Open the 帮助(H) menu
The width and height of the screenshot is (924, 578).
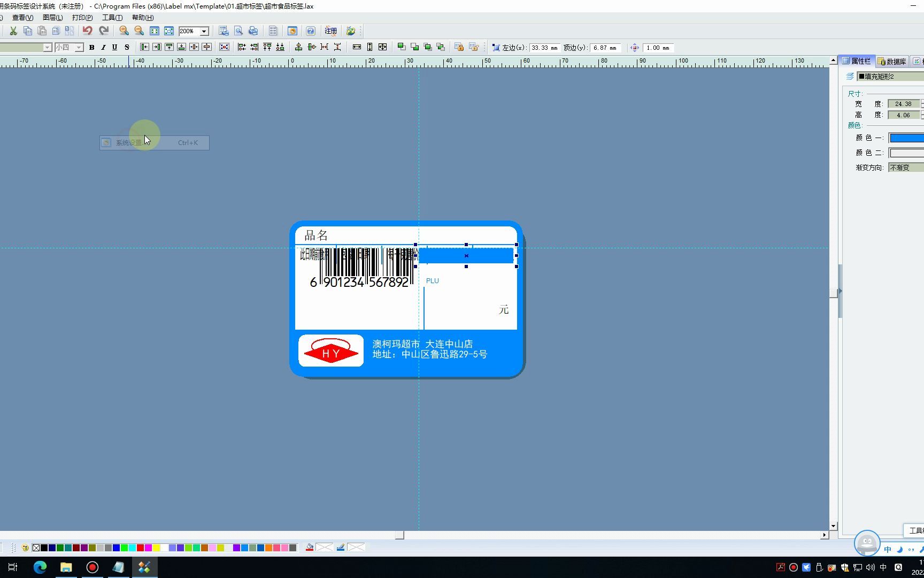coord(143,18)
